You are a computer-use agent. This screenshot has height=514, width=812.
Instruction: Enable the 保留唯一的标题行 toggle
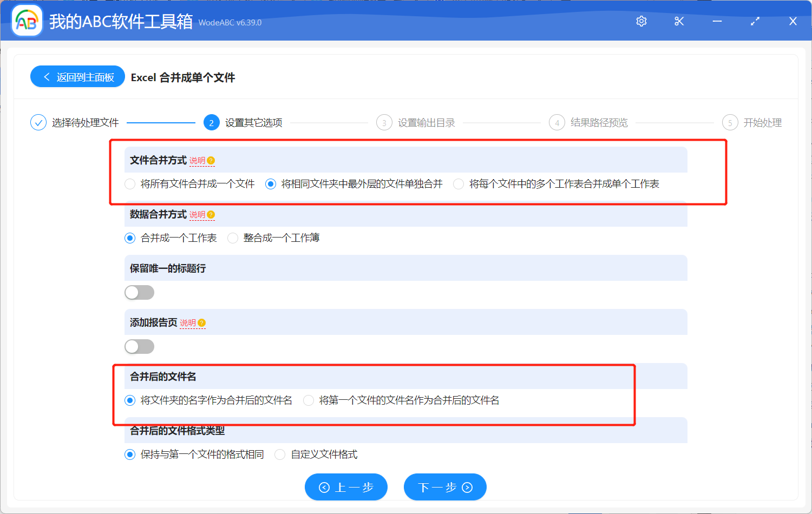(139, 292)
